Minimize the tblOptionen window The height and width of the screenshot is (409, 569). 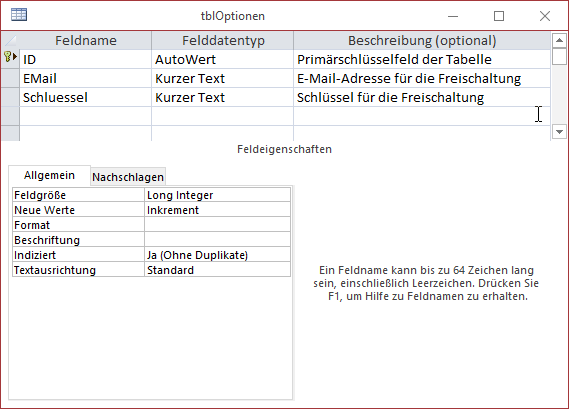point(453,16)
